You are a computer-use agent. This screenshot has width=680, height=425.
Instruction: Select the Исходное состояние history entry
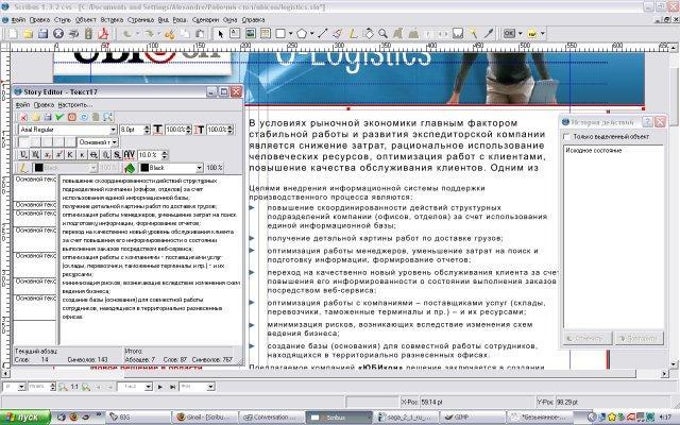(x=590, y=148)
